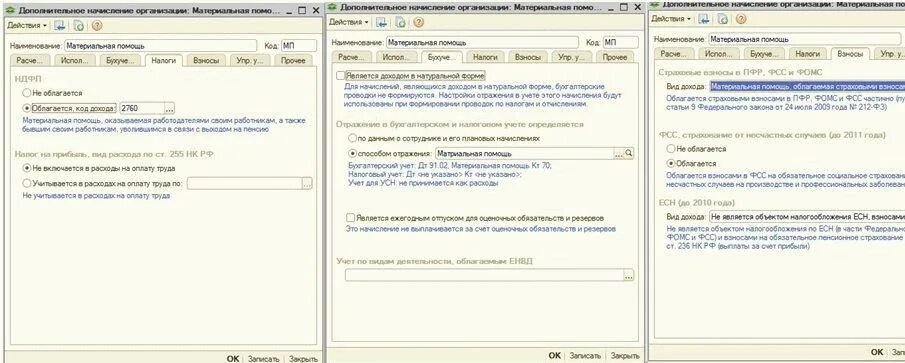
Task: Close the left window with the X
Action: pyautogui.click(x=316, y=11)
